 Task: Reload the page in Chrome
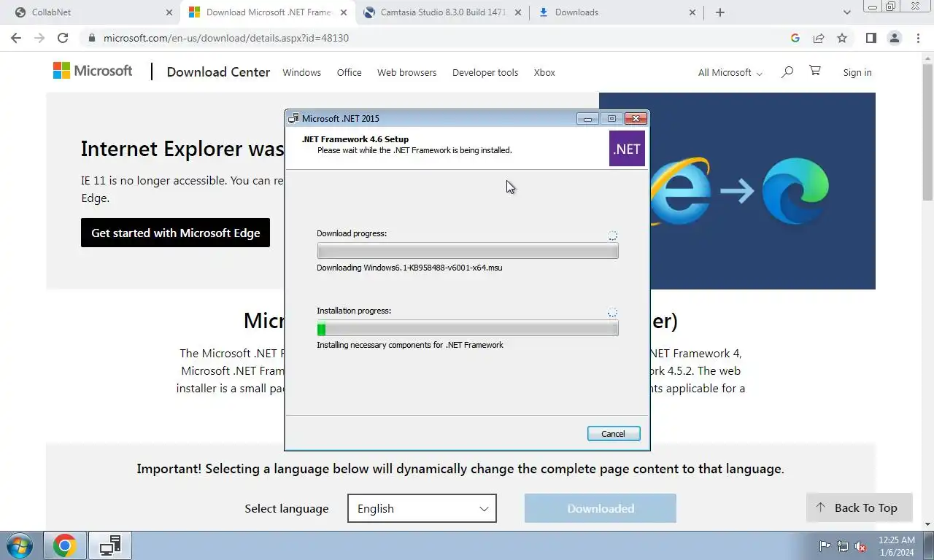point(63,38)
